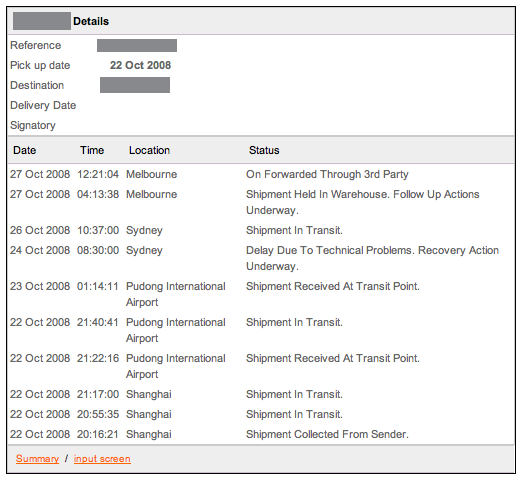Screen dimensions: 522x482
Task: Open the Summary link
Action: pyautogui.click(x=37, y=459)
